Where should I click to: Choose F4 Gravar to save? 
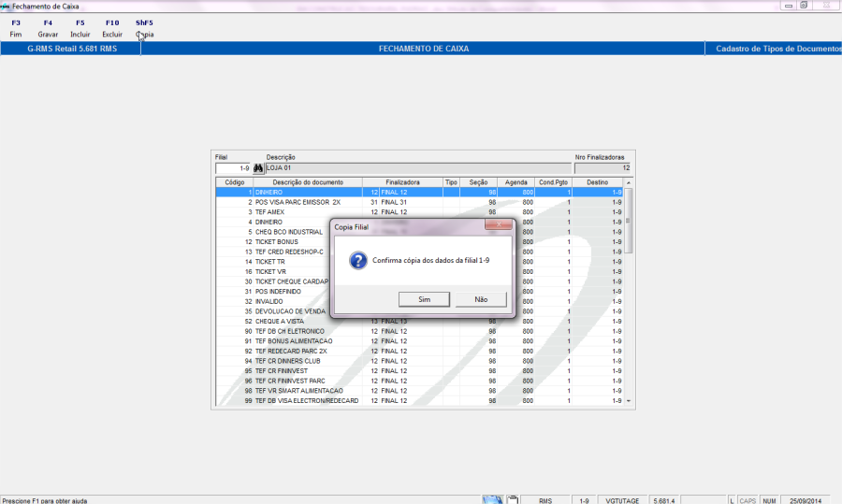pyautogui.click(x=48, y=28)
